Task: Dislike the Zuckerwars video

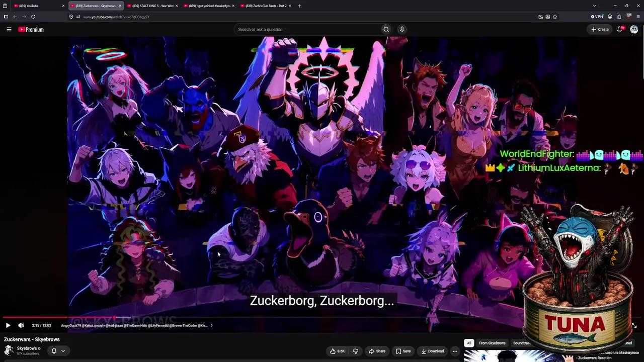Action: coord(355,351)
